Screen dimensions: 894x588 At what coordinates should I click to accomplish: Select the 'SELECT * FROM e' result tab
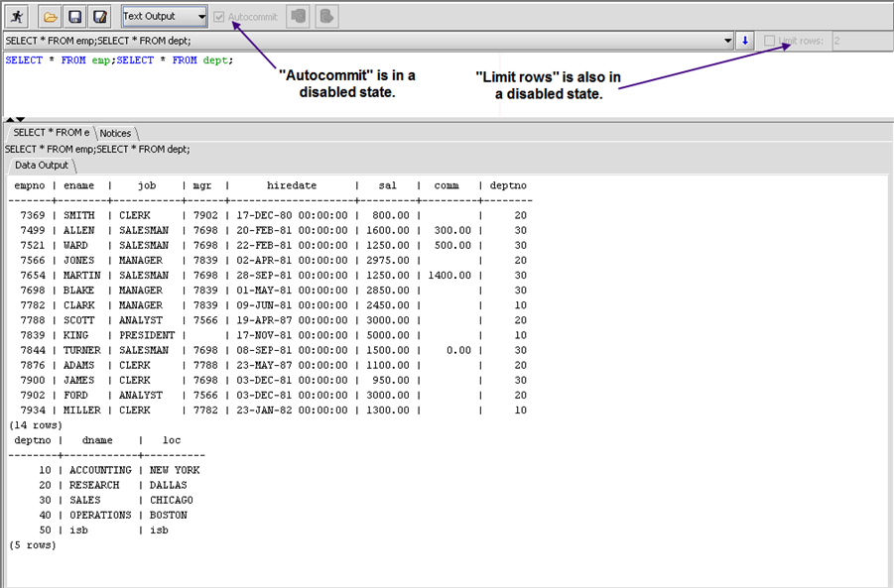point(51,132)
